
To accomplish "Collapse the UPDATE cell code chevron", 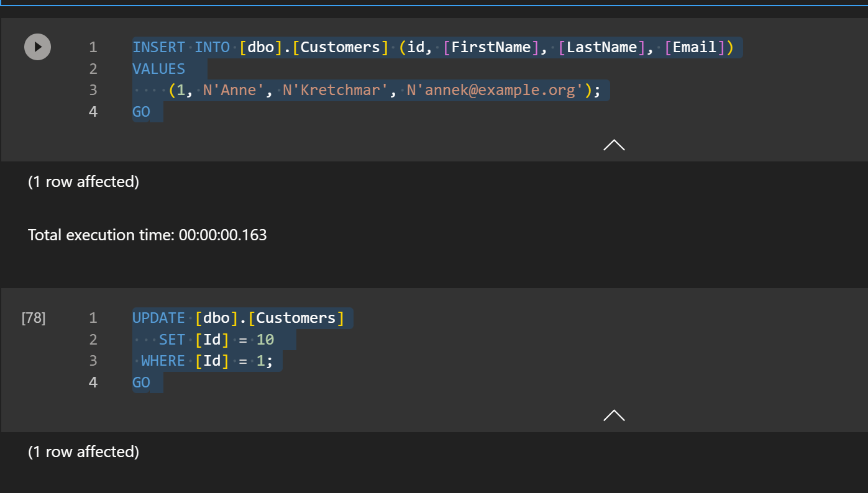I will click(614, 415).
